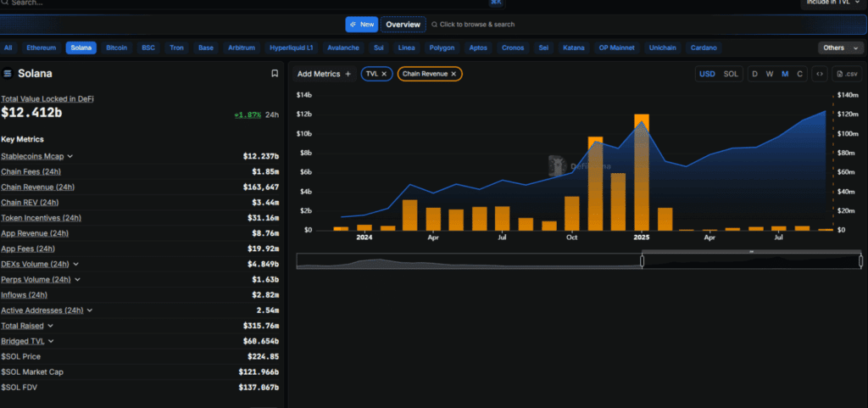Open the Others chains dropdown
Image resolution: width=868 pixels, height=408 pixels.
[841, 48]
